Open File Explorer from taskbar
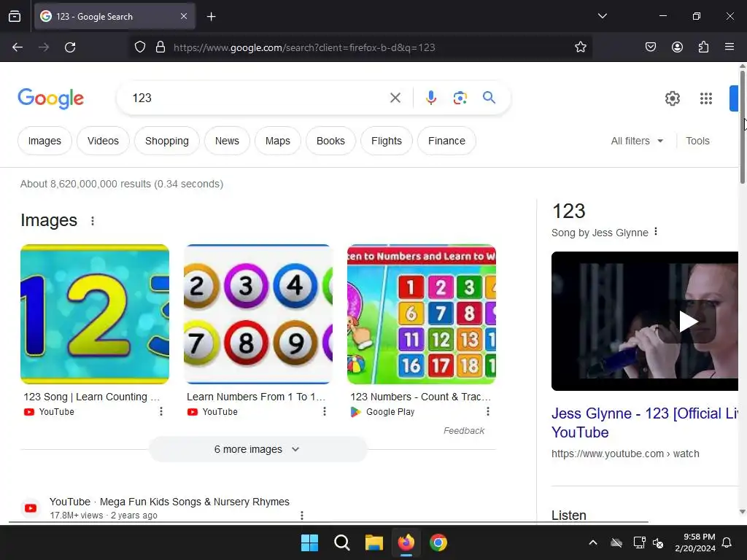Screen dimensions: 747x560 point(374,542)
